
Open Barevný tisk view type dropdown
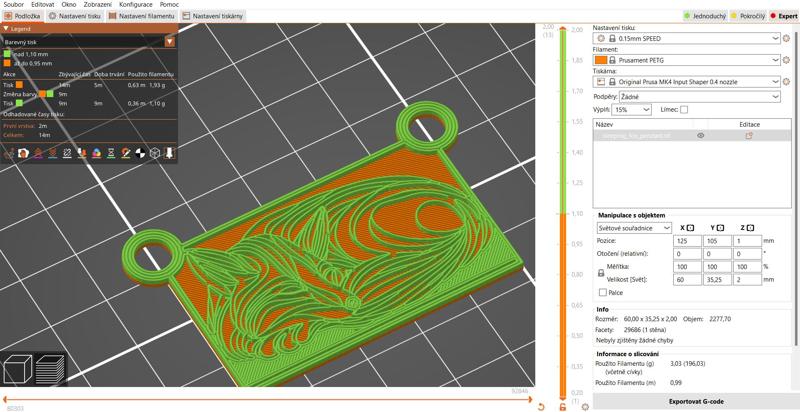pyautogui.click(x=89, y=42)
